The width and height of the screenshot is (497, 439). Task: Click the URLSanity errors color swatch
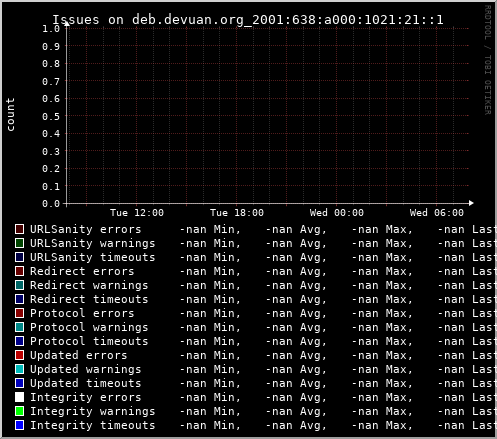tap(20, 229)
